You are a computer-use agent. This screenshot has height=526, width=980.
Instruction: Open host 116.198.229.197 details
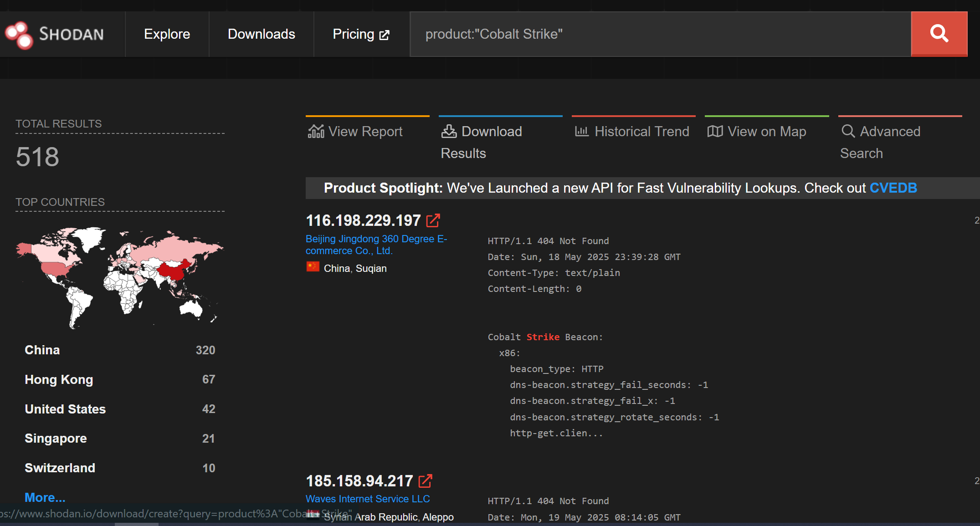pyautogui.click(x=363, y=220)
